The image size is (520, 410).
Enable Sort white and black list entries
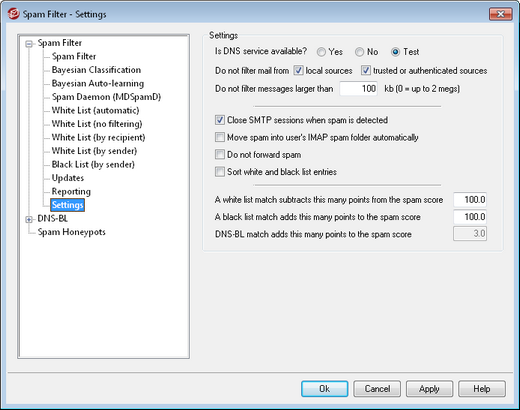coord(220,172)
